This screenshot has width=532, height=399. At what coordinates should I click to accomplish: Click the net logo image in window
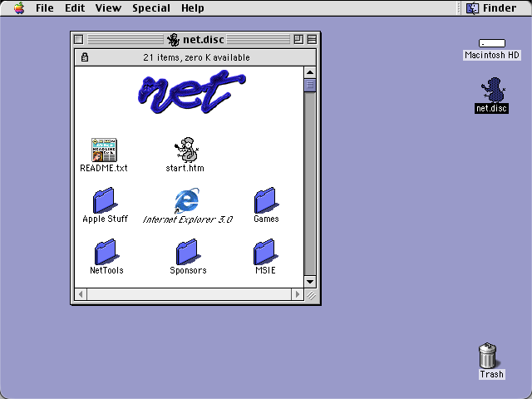(192, 91)
